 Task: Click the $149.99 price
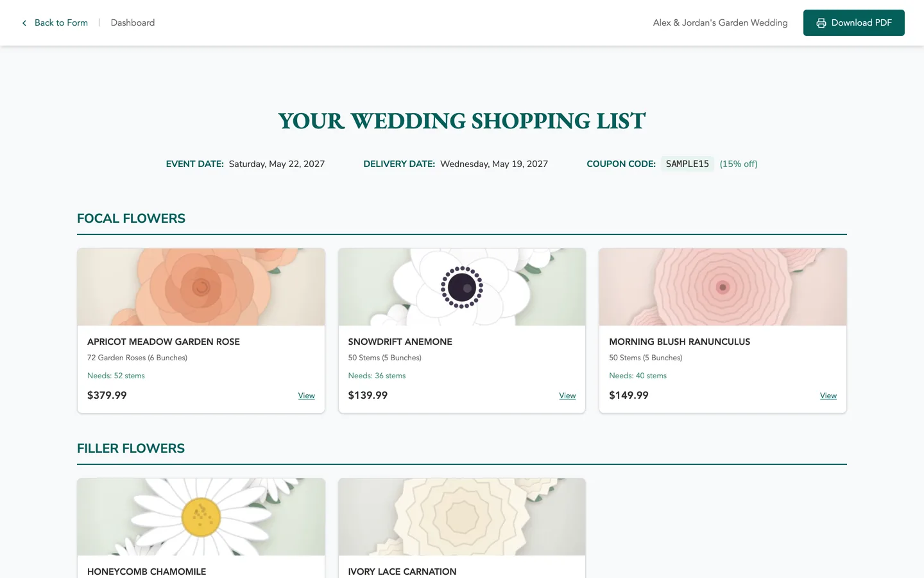click(629, 395)
